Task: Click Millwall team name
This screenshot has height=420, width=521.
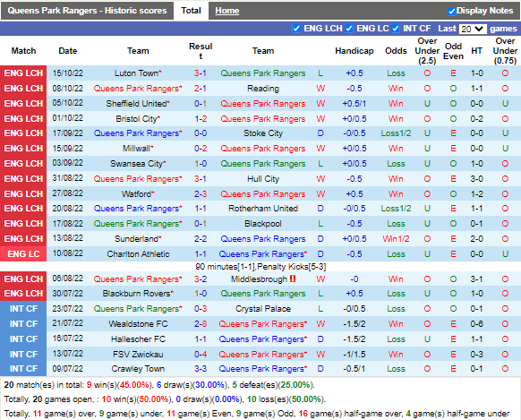Action: [136, 148]
